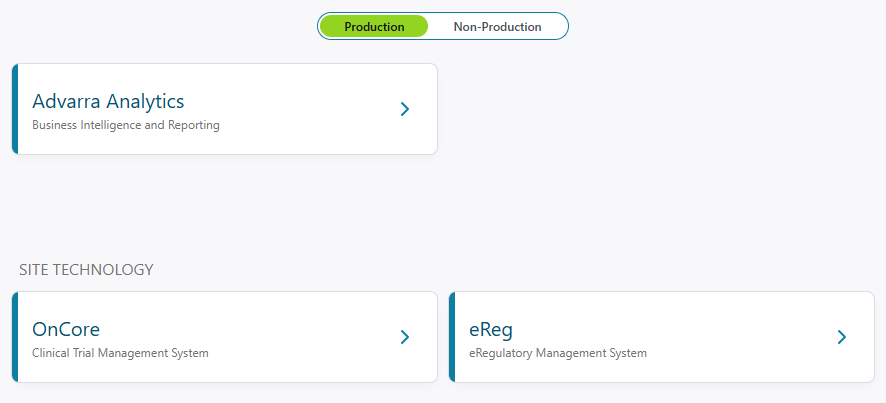The width and height of the screenshot is (886, 403).
Task: Click 'Clinical Trial Management System' subtitle
Action: pyautogui.click(x=120, y=353)
